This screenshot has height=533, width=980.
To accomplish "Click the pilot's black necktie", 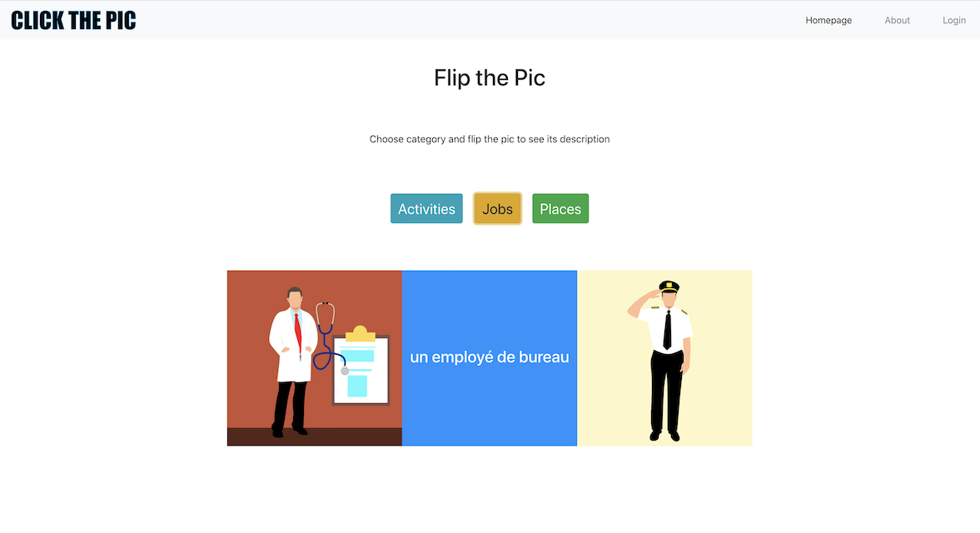I will (x=668, y=329).
